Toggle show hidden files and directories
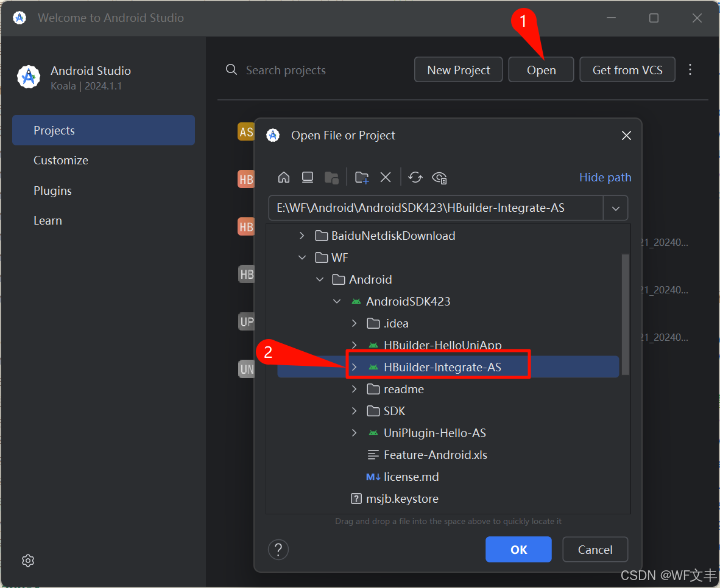This screenshot has width=720, height=588. click(439, 178)
